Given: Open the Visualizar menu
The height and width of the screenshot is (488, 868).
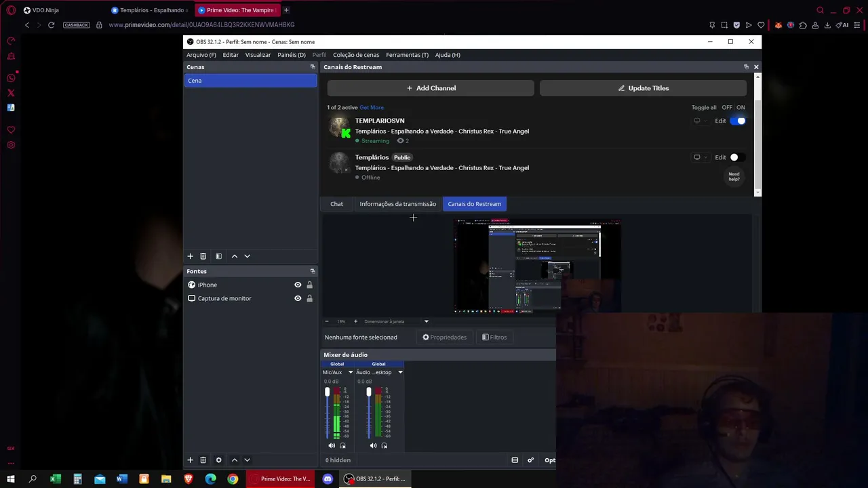Looking at the screenshot, I should 258,55.
